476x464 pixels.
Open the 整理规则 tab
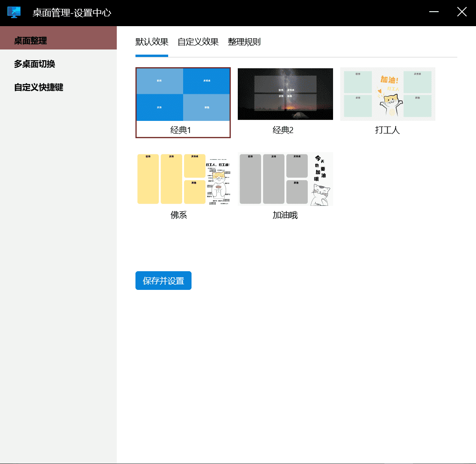[x=244, y=42]
